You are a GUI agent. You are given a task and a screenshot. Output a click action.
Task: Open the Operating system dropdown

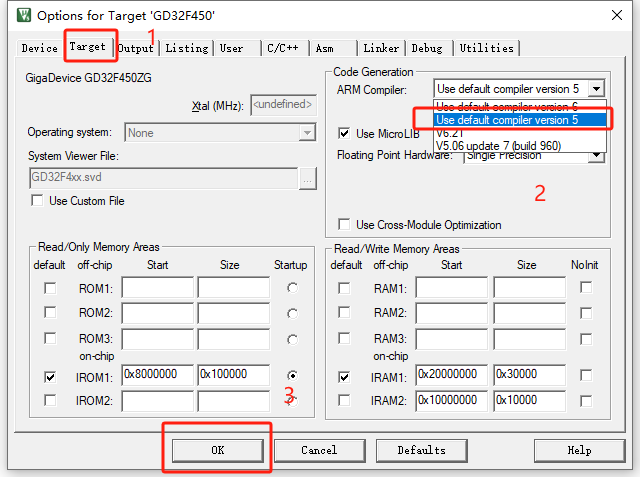(x=307, y=132)
